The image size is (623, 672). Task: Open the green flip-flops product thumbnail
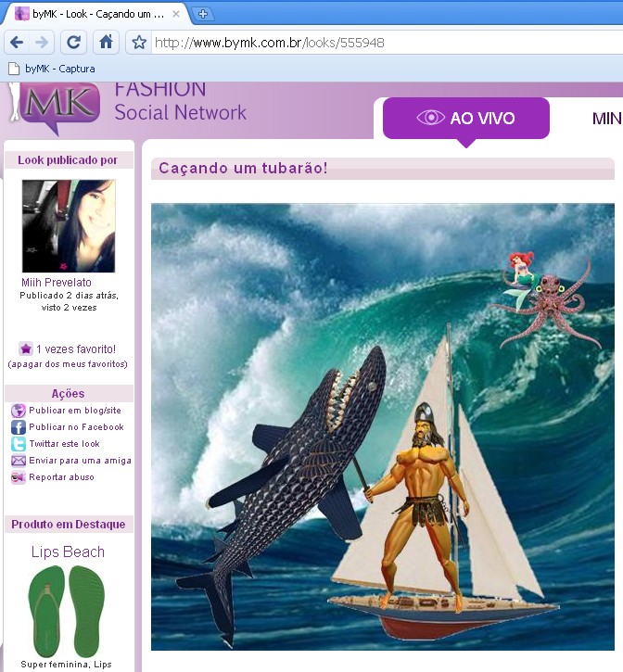[67, 610]
